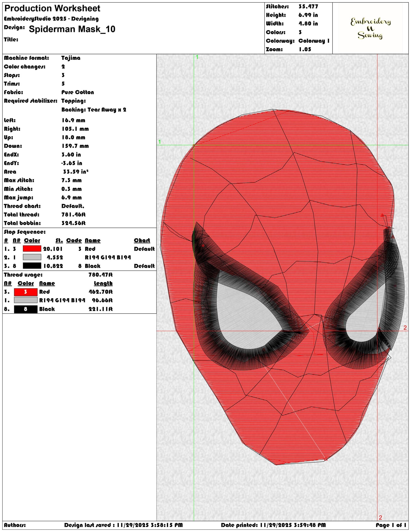The height and width of the screenshot is (532, 411).
Task: Click the Colorway 1 value
Action: (314, 41)
